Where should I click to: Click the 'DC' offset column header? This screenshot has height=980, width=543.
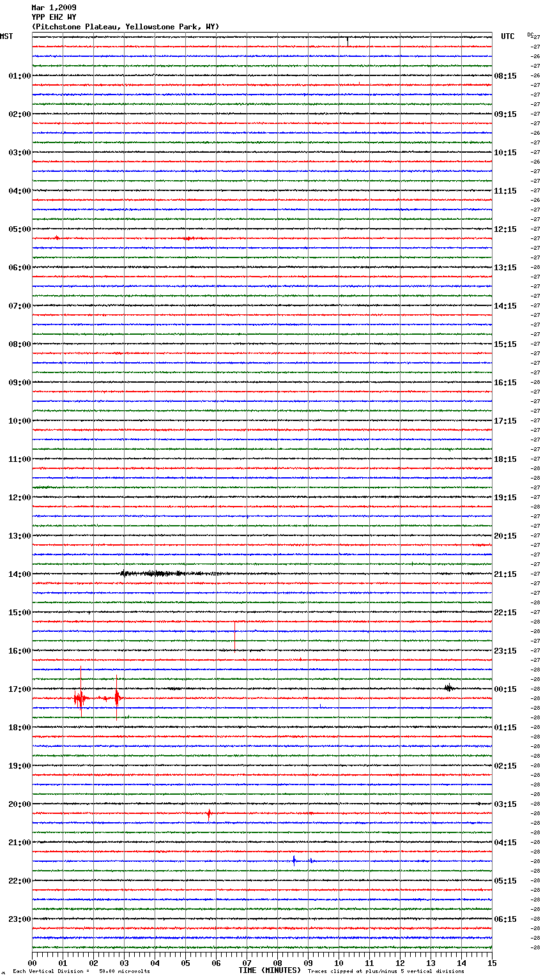[x=530, y=34]
